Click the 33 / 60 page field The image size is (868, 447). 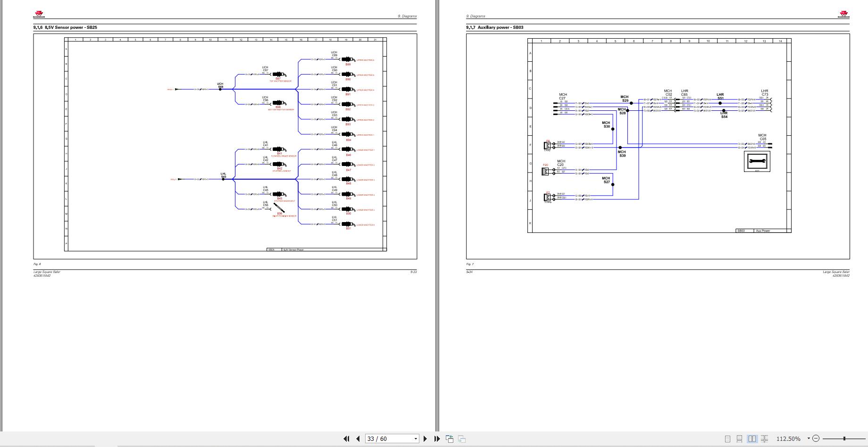(x=388, y=439)
